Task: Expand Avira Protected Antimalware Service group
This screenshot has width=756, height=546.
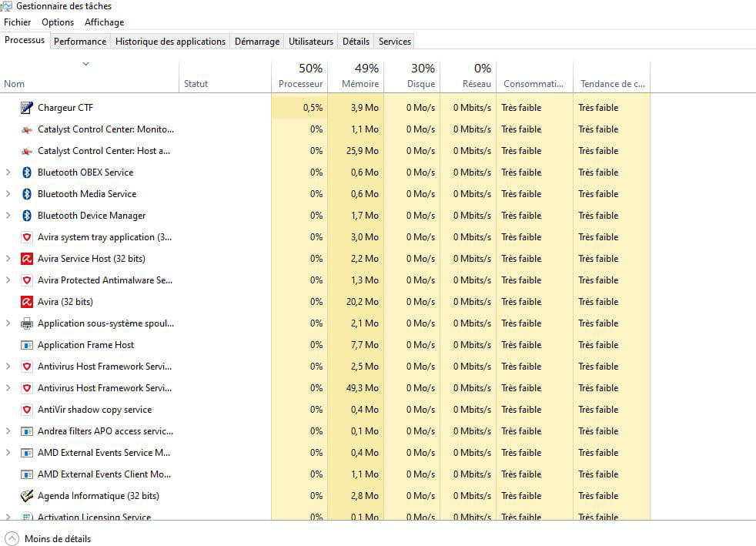Action: (8, 280)
